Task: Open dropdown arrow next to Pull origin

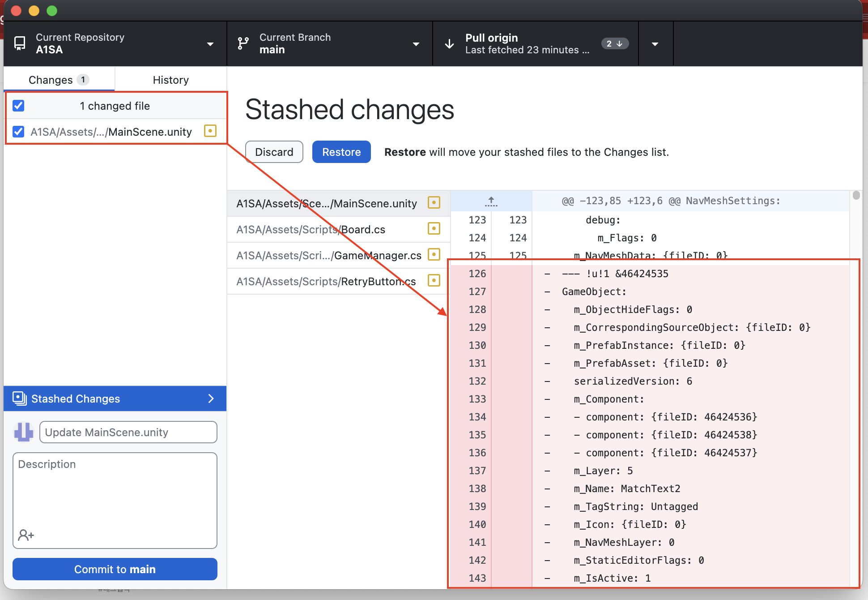Action: point(655,44)
